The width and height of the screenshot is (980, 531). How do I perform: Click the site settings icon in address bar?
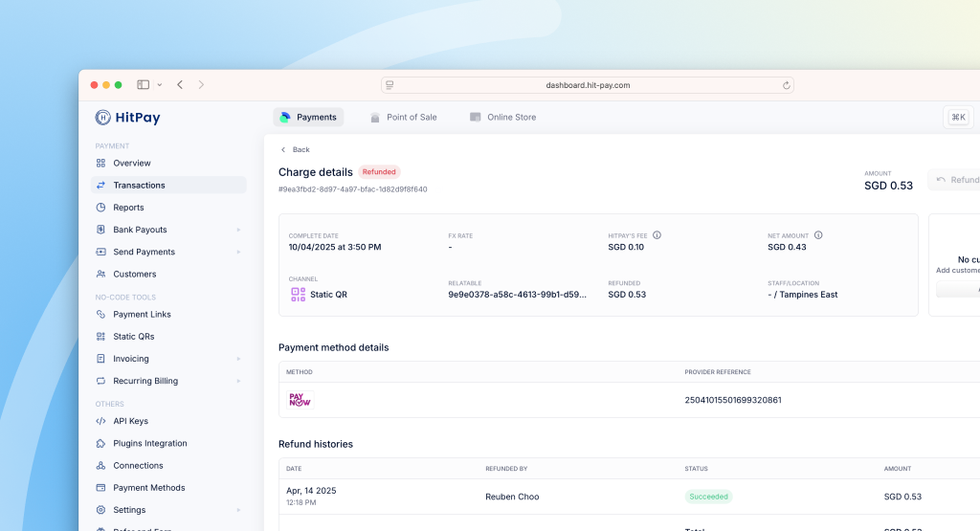(x=390, y=85)
